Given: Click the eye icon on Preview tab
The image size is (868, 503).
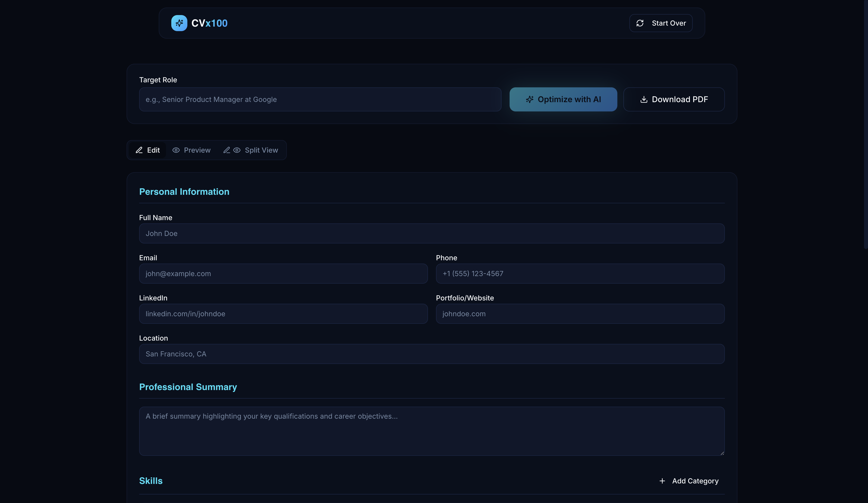Looking at the screenshot, I should click(x=176, y=150).
